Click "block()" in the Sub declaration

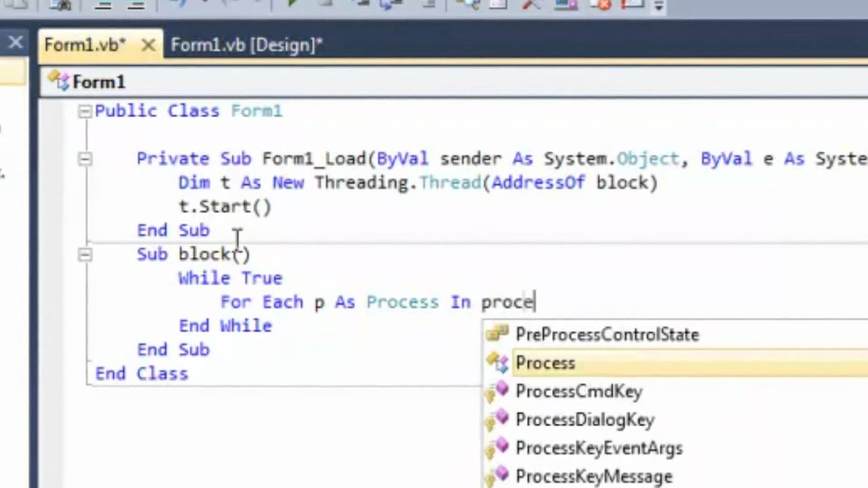pyautogui.click(x=214, y=254)
